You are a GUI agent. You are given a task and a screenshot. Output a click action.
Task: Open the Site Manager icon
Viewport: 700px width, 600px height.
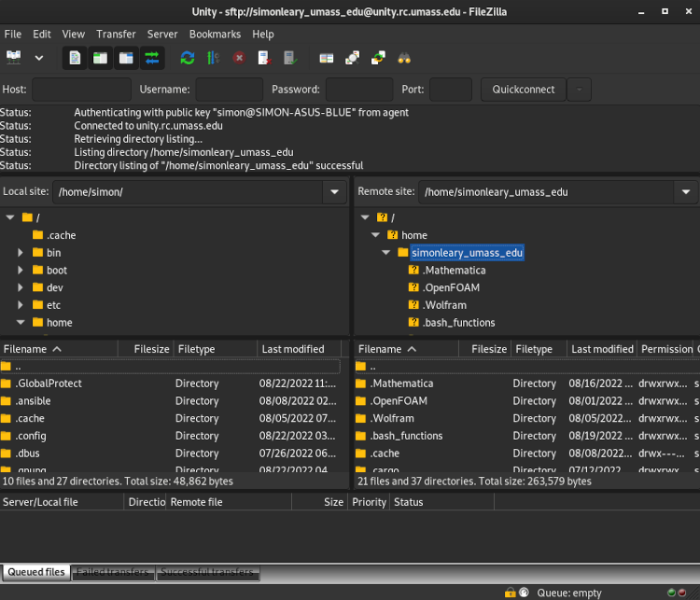(x=14, y=57)
